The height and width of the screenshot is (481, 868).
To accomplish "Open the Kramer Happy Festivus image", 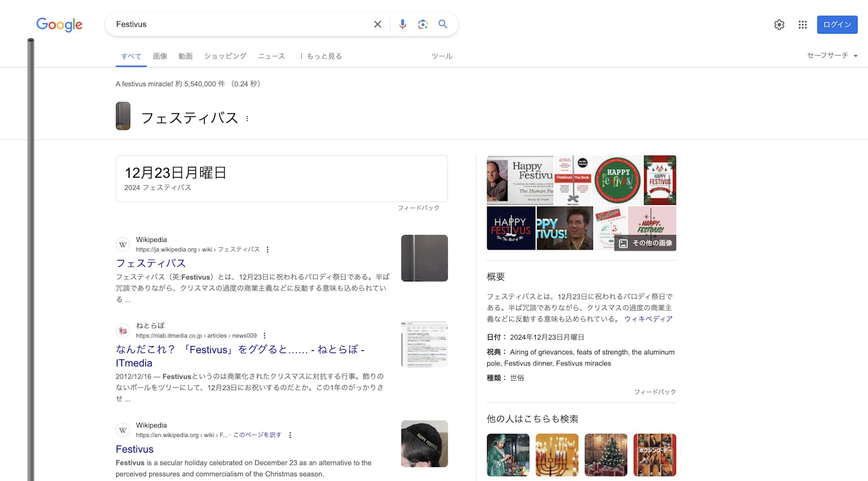I will click(x=564, y=228).
